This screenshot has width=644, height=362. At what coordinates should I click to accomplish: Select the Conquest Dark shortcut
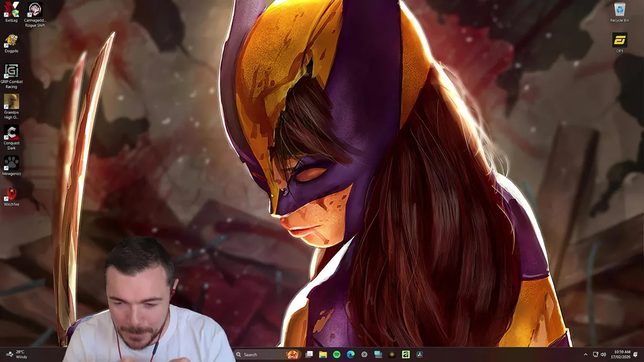click(12, 138)
